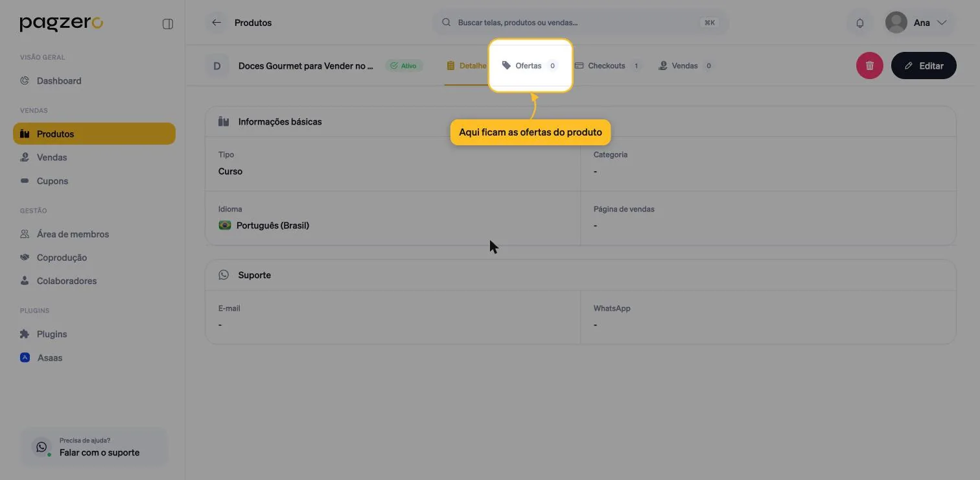
Task: Click Asaas blue logo icon
Action: (x=25, y=357)
